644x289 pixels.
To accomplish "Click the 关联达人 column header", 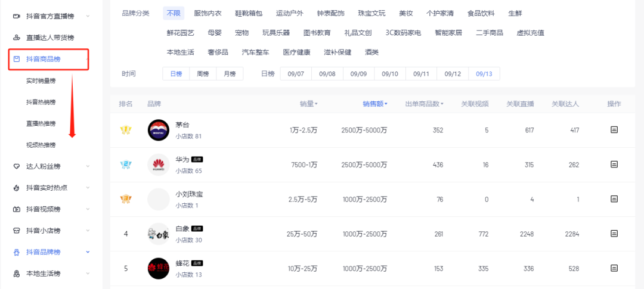I will click(x=565, y=104).
